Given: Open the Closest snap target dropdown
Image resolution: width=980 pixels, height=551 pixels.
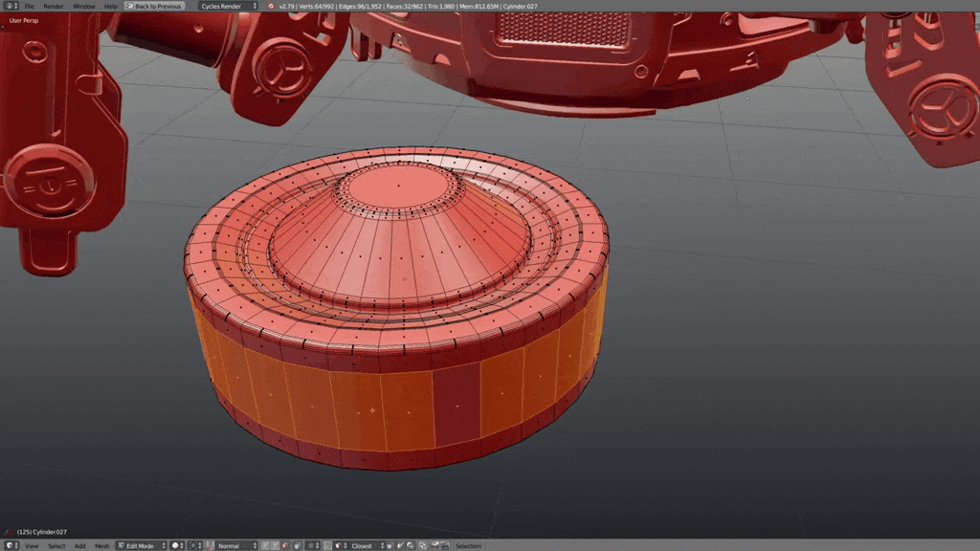Looking at the screenshot, I should (x=367, y=545).
